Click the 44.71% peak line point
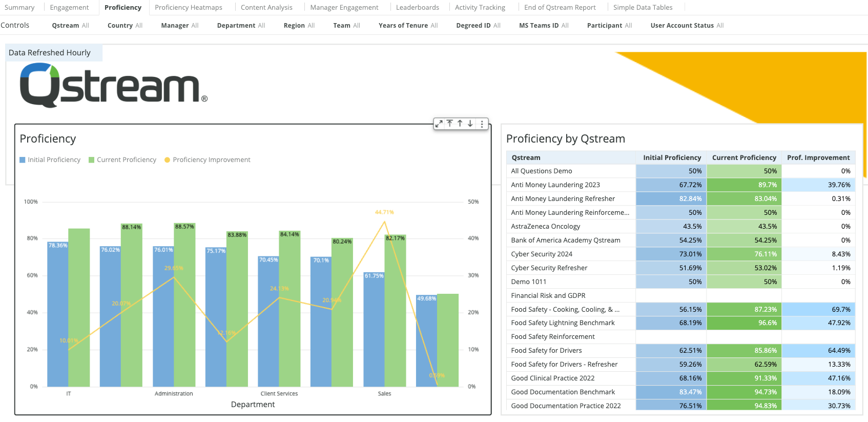The height and width of the screenshot is (422, 868). [x=384, y=222]
